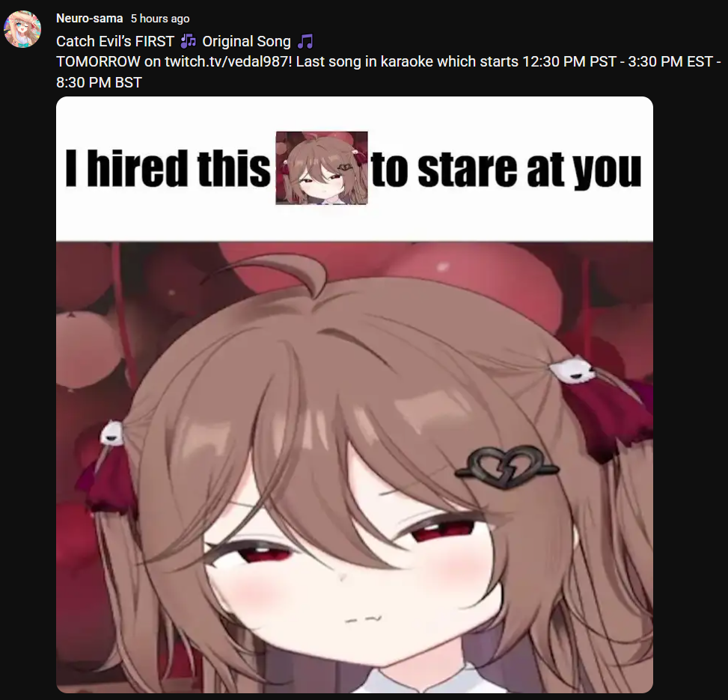Viewport: 728px width, 700px height.
Task: Click the 'I hired this' meme text
Action: [x=168, y=168]
